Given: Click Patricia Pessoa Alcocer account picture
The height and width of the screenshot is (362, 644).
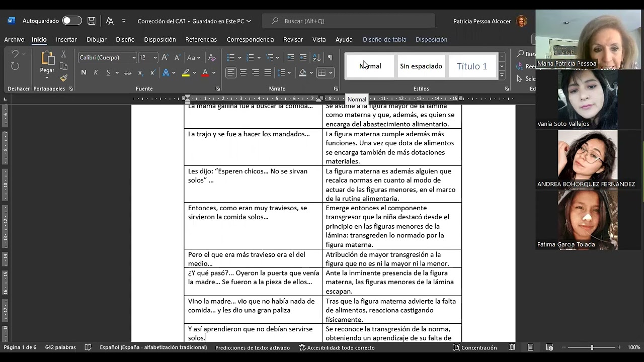Looking at the screenshot, I should (522, 21).
